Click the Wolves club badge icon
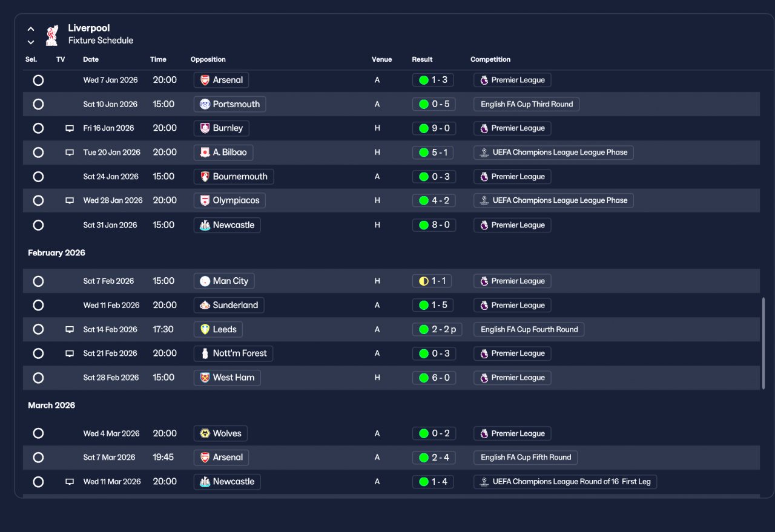 [x=205, y=433]
